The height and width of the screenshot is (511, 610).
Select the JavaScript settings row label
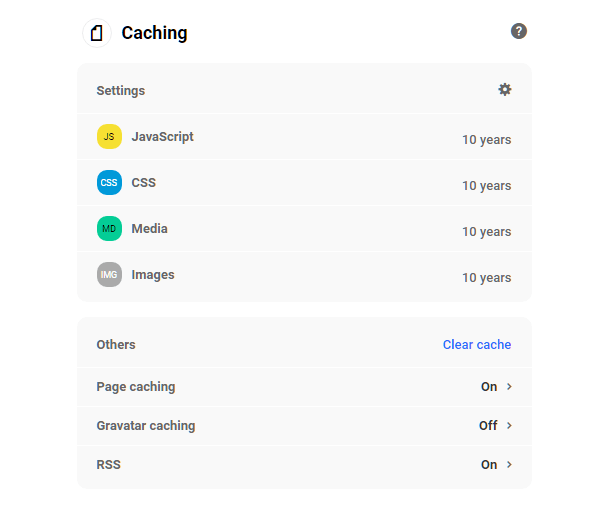click(x=162, y=137)
